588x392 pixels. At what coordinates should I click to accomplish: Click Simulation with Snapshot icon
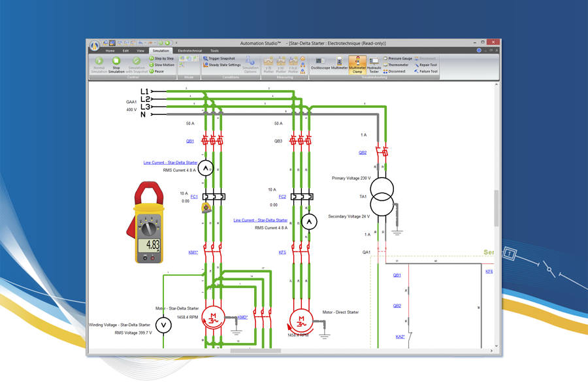pyautogui.click(x=137, y=61)
